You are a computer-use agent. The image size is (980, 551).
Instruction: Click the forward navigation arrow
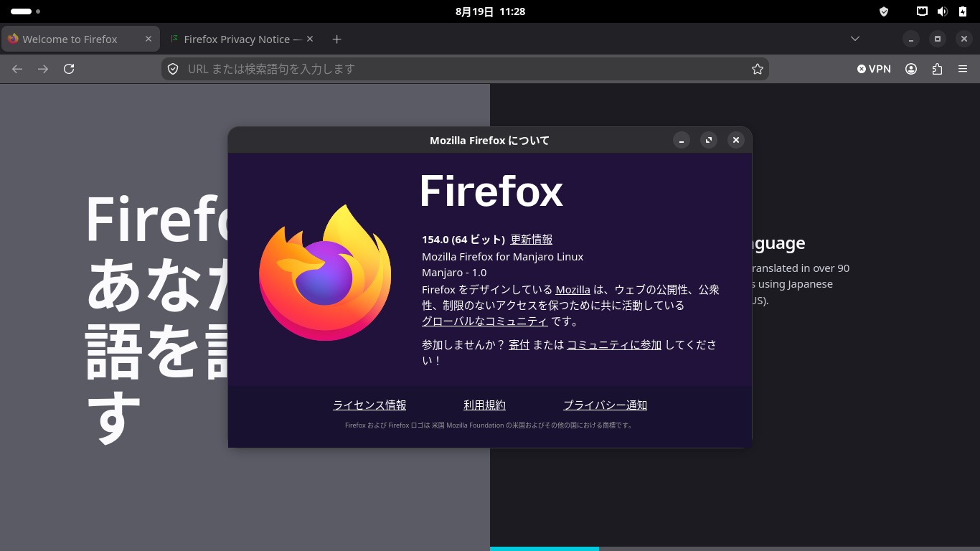[x=43, y=69]
